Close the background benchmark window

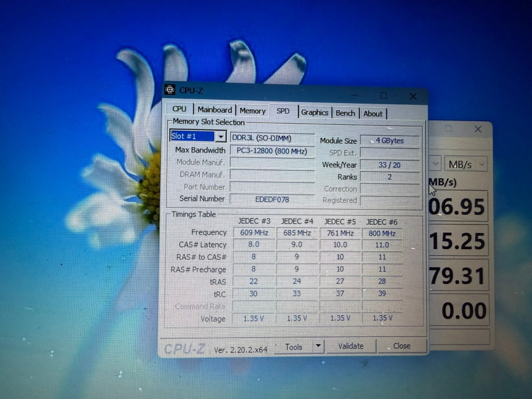(478, 129)
